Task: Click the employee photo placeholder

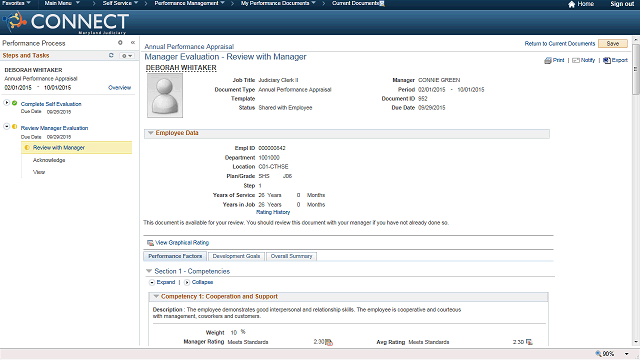Action: coord(165,96)
